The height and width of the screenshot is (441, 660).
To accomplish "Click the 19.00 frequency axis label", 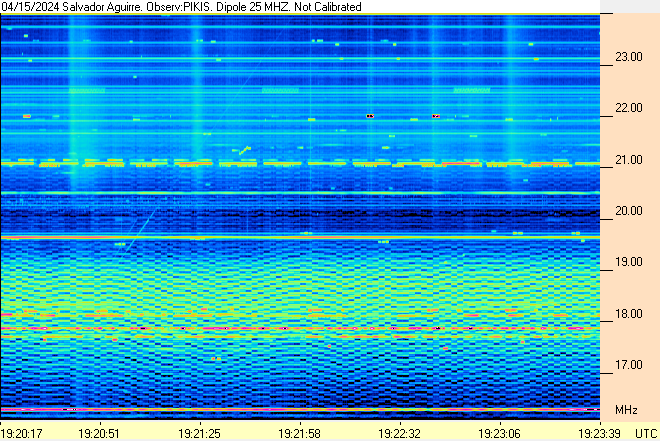I will [x=629, y=262].
